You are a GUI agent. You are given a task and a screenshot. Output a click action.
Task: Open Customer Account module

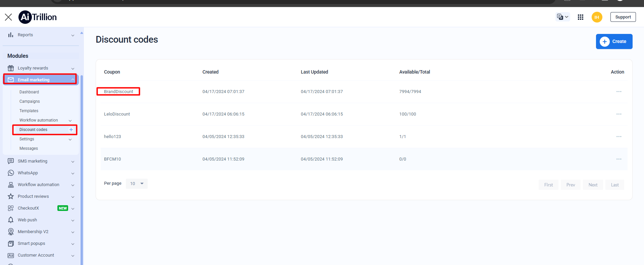point(36,255)
